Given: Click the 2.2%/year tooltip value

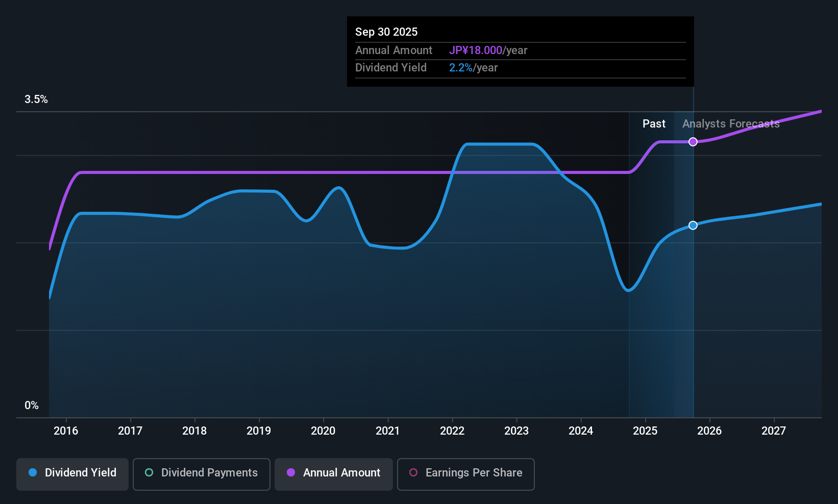Looking at the screenshot, I should [x=473, y=68].
